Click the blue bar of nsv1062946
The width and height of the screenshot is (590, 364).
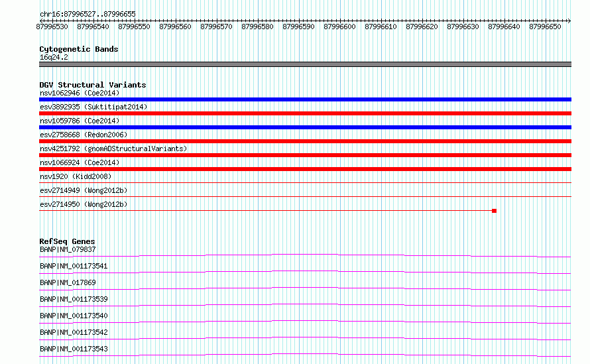pyautogui.click(x=305, y=99)
